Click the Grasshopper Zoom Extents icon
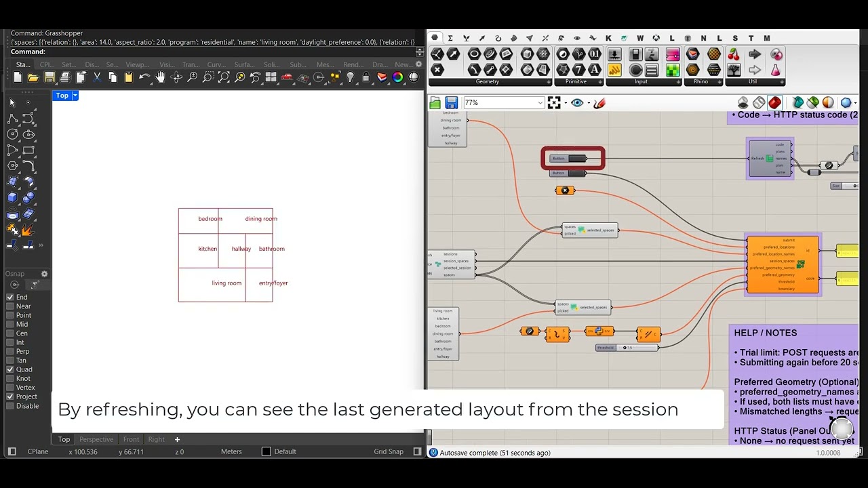Screen dimensions: 868x488 (x=554, y=103)
